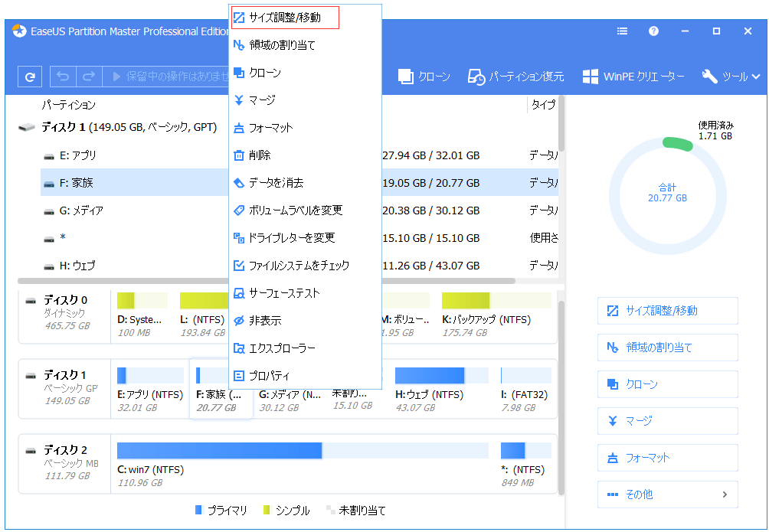Select E: アプリ (NTFS) block in disk map

coord(150,390)
